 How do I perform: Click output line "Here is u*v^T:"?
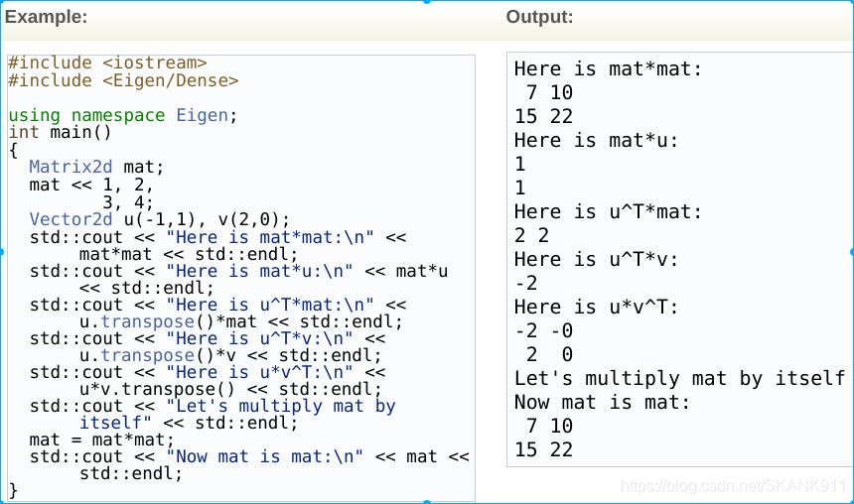tap(597, 307)
